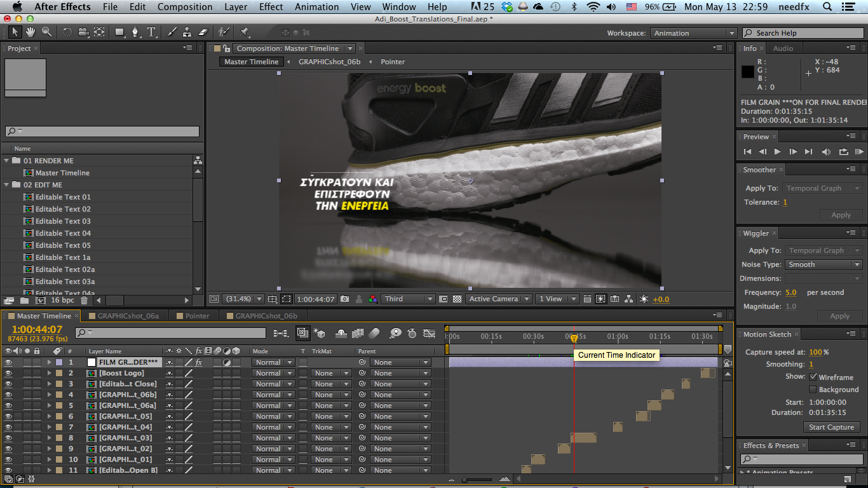Select the Eraser tool
This screenshot has width=868, height=488.
[x=203, y=32]
